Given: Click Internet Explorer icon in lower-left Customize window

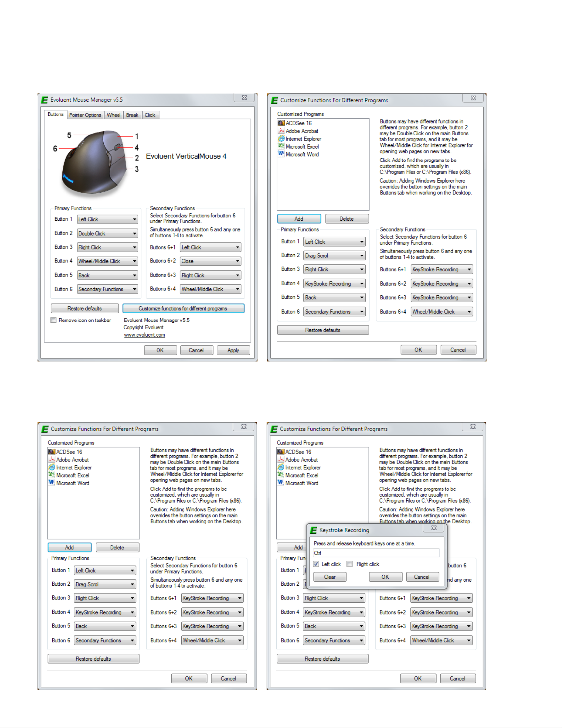Looking at the screenshot, I should coord(52,467).
